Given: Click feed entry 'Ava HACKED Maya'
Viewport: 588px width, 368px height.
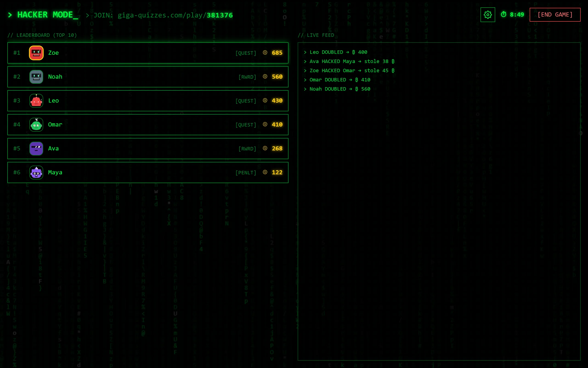Looking at the screenshot, I should [x=349, y=61].
